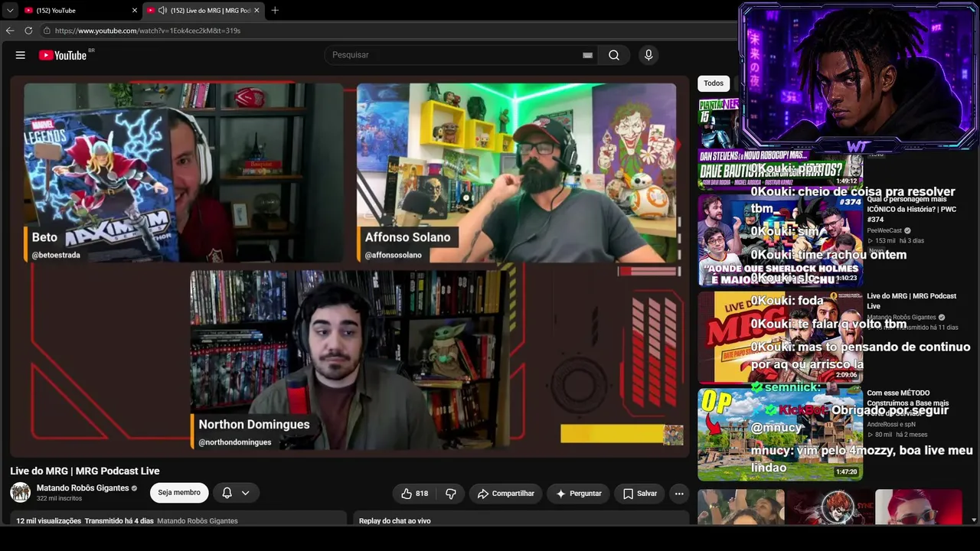
Task: Click the "Compartilhar" share button
Action: point(506,494)
